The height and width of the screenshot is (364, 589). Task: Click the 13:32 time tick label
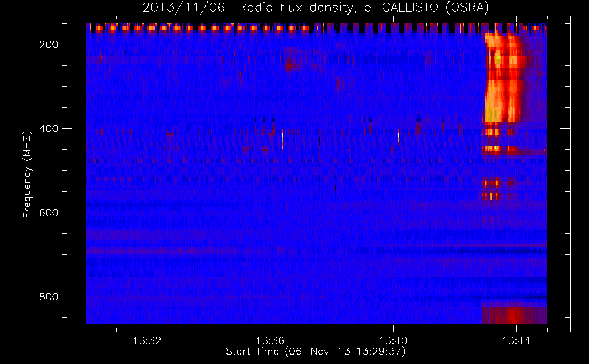(x=147, y=341)
